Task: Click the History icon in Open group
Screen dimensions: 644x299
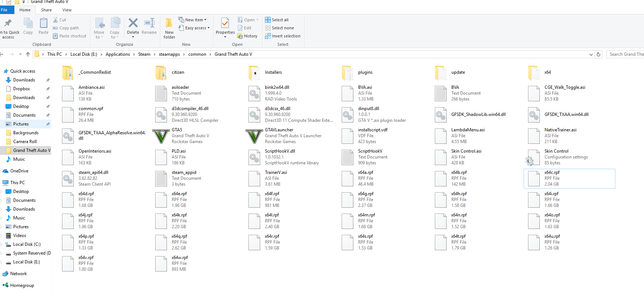Action: tap(240, 36)
